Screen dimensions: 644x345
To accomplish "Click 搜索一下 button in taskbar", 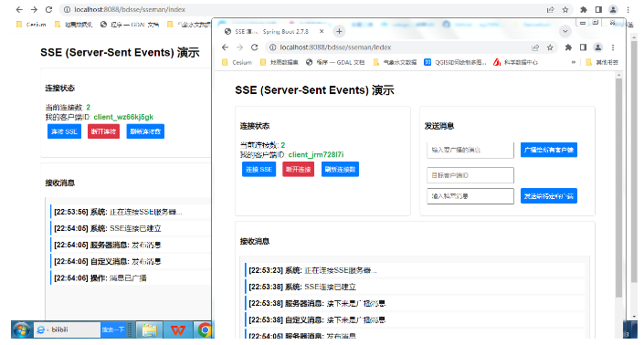I will pos(113,329).
